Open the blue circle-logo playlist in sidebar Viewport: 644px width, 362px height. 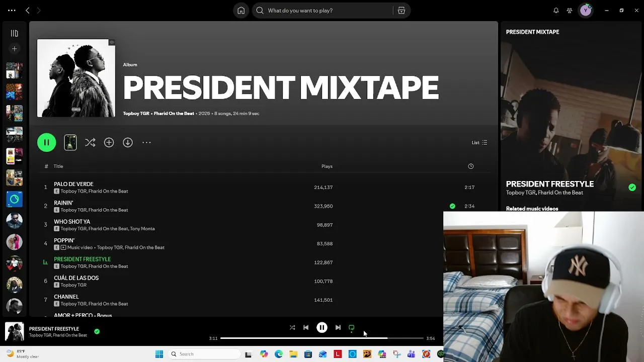coord(14,200)
